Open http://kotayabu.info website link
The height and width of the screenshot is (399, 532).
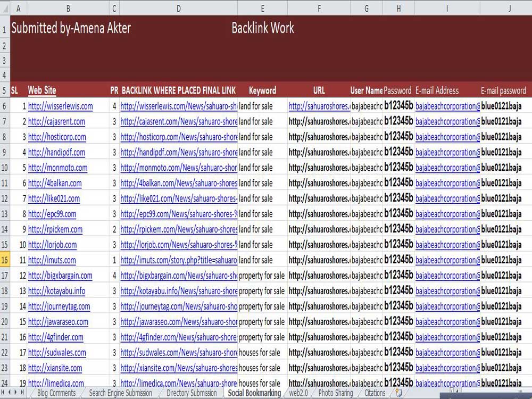point(56,291)
